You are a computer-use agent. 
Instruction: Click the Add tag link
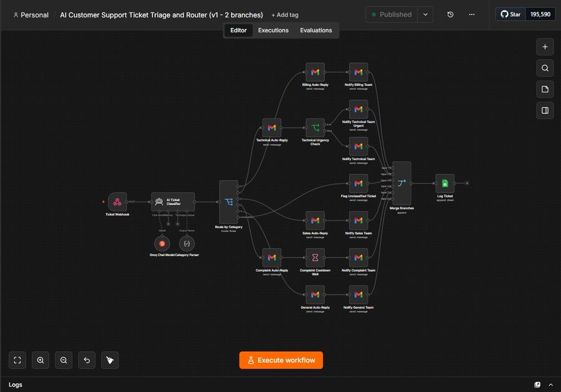coord(285,15)
